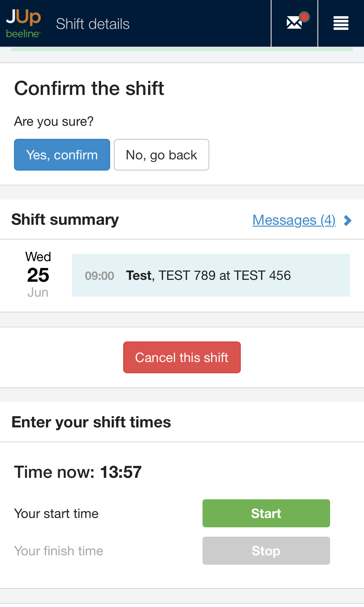This screenshot has width=364, height=607.
Task: Click the Wed 25 Jun date
Action: coord(38,275)
